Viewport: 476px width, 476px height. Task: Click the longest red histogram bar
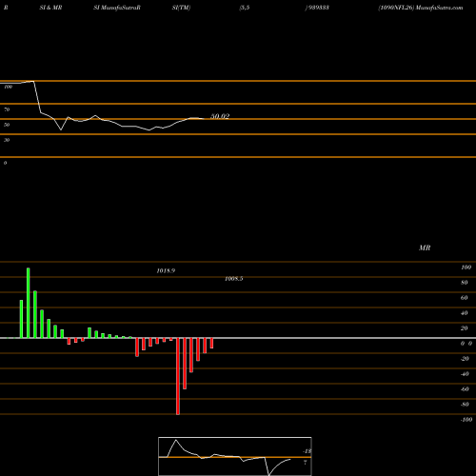pyautogui.click(x=178, y=376)
